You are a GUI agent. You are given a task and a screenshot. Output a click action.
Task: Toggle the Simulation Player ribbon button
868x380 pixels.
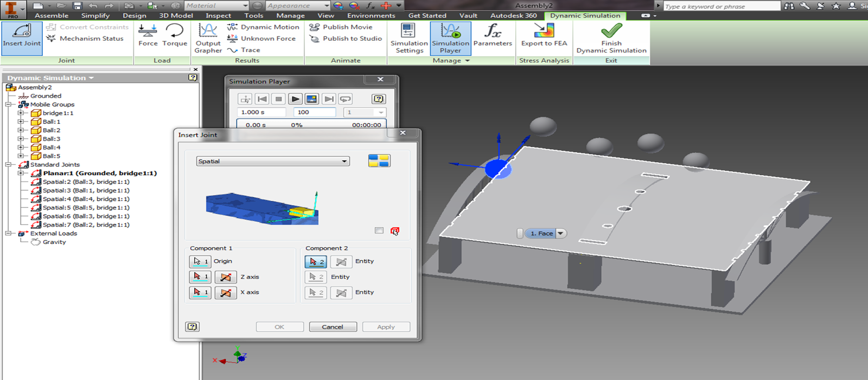click(450, 38)
